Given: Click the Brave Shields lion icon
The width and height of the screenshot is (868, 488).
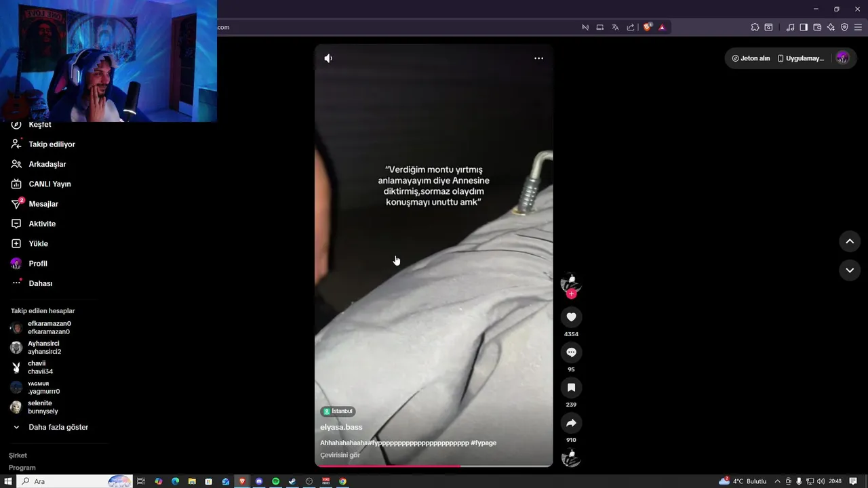Looking at the screenshot, I should (x=648, y=27).
